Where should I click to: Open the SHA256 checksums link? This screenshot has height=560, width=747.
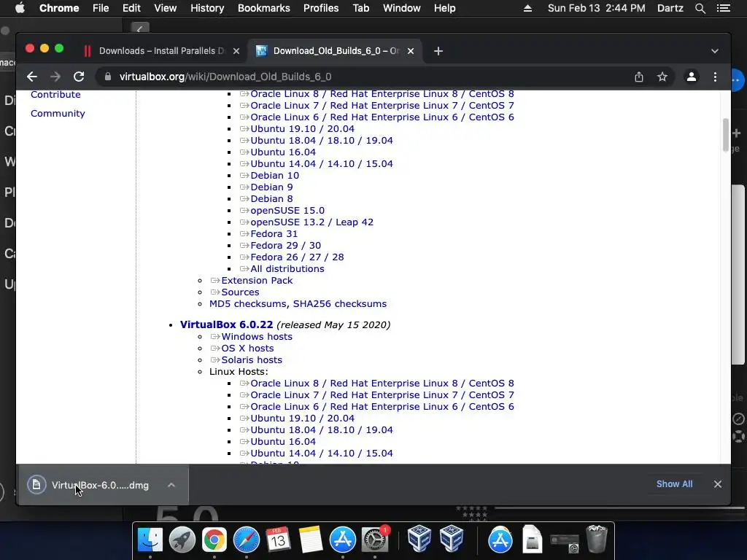(340, 304)
